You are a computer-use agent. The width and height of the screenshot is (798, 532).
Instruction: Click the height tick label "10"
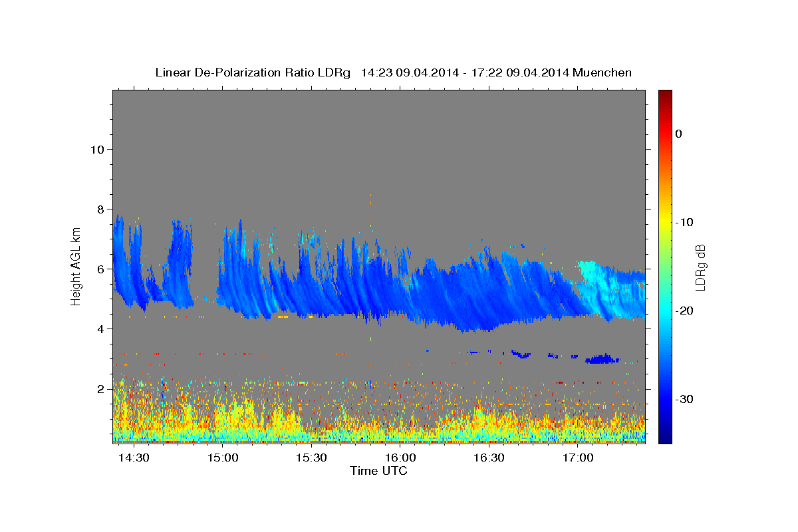tap(97, 149)
